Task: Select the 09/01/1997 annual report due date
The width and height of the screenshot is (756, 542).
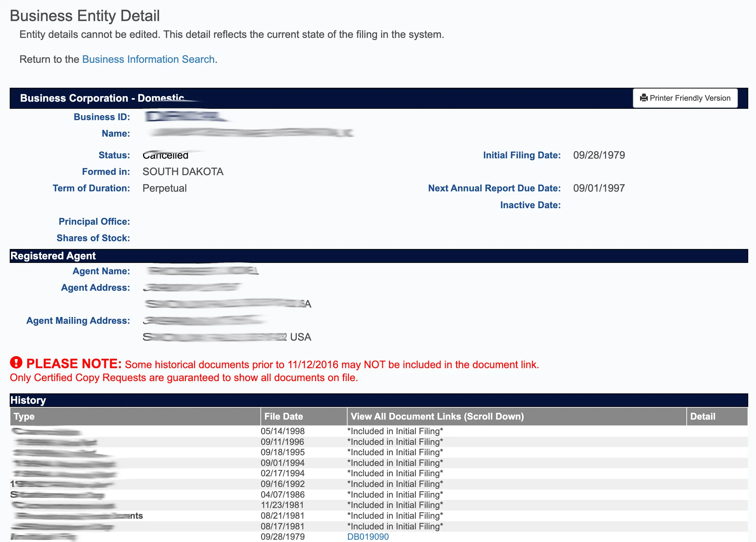Action: [x=599, y=188]
